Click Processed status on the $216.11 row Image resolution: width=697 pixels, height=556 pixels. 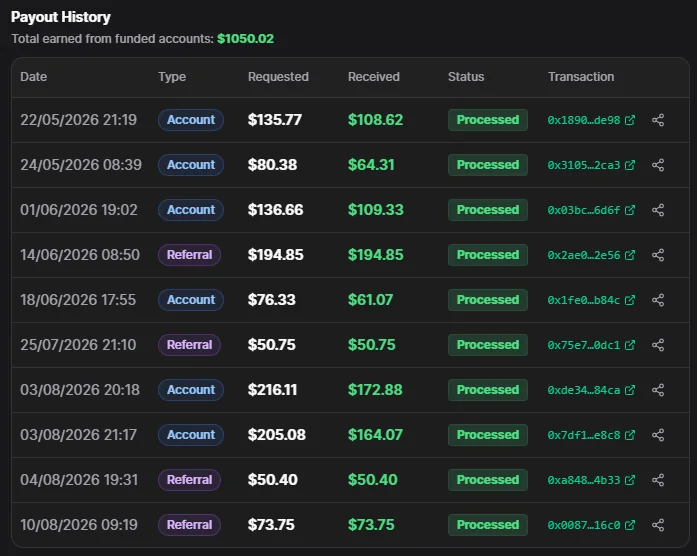tap(488, 390)
